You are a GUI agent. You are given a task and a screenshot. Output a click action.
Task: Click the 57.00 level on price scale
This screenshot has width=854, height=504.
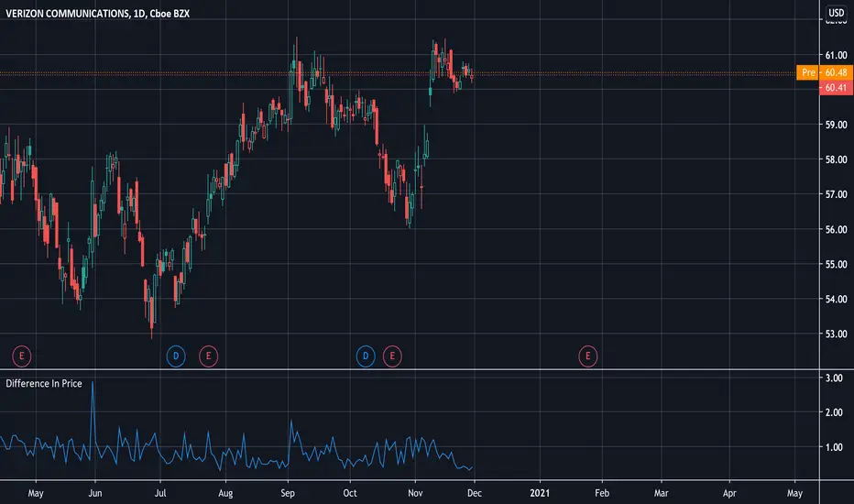tap(836, 194)
